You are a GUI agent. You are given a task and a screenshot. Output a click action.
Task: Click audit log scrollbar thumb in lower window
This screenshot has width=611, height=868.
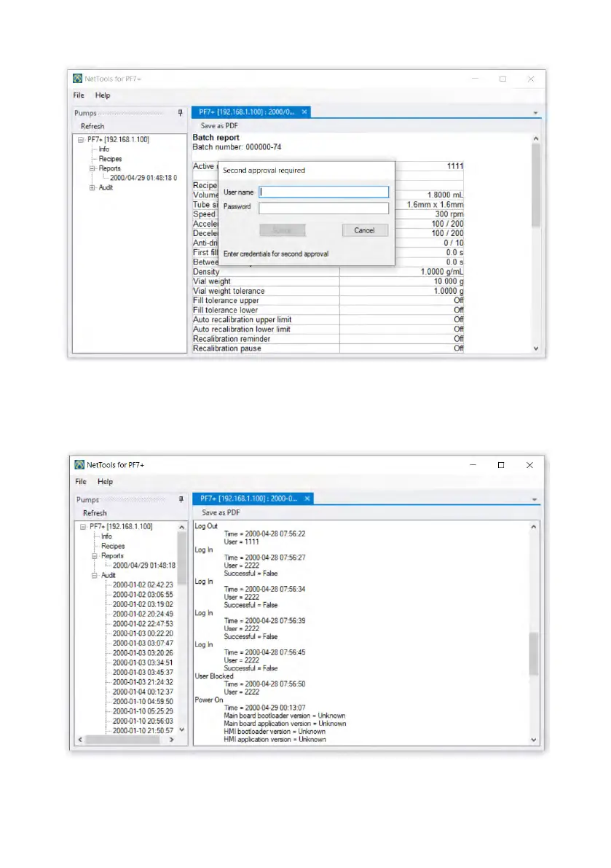coord(534,654)
